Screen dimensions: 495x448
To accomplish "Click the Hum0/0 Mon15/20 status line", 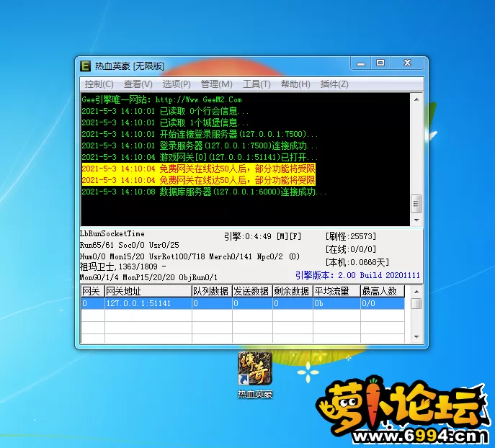I will tap(189, 256).
